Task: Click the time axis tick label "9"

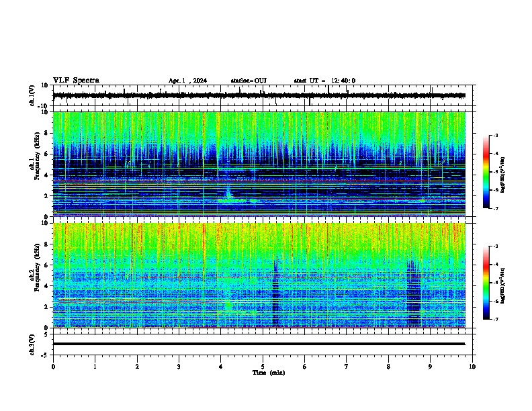Action: 430,367
